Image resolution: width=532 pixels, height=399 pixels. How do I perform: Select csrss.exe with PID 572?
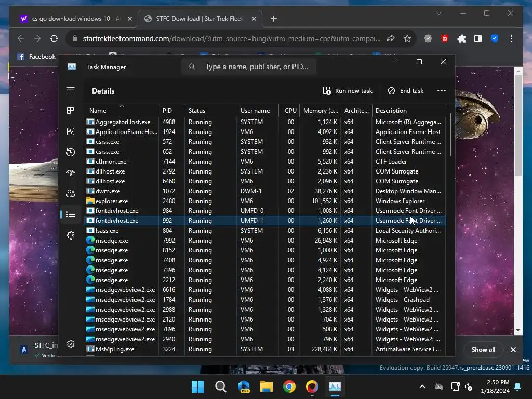[x=265, y=141]
